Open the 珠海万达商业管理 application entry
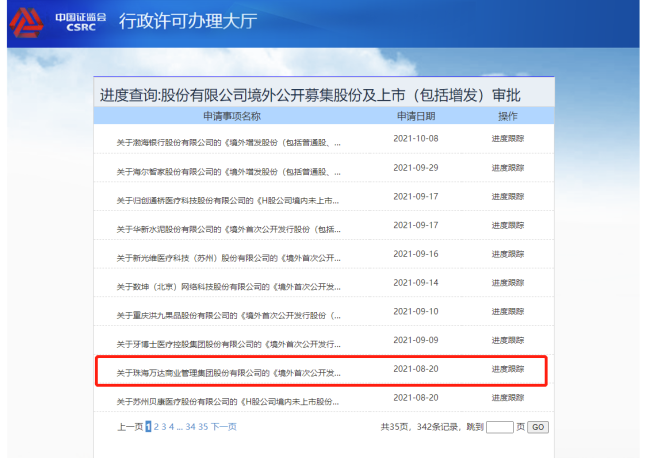Viewport: 650px width, 458px height. (228, 373)
